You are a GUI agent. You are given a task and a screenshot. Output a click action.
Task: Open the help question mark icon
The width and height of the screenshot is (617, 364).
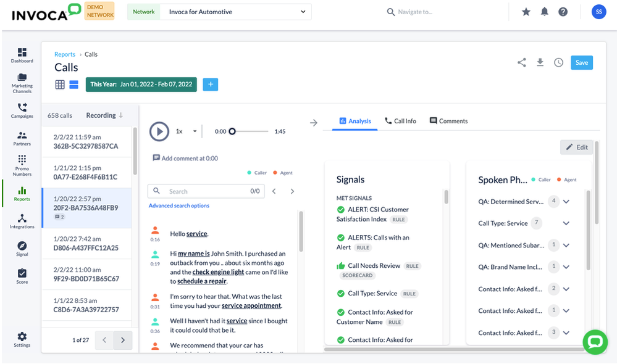563,12
